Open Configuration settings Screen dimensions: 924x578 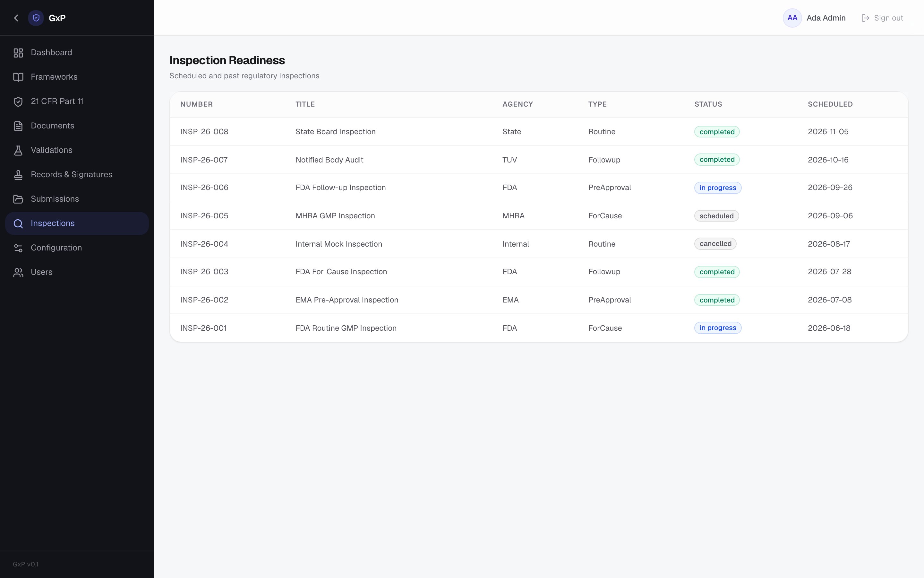pyautogui.click(x=77, y=248)
